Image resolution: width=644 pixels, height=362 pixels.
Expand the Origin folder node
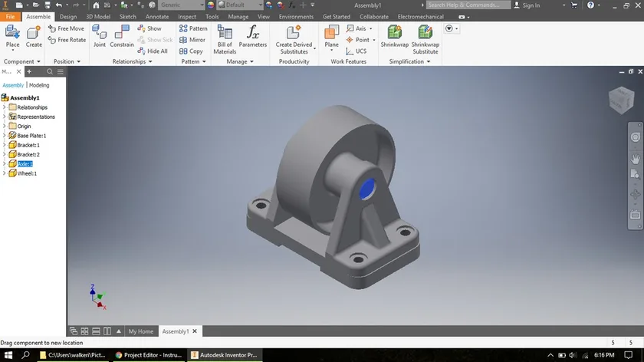(5, 126)
